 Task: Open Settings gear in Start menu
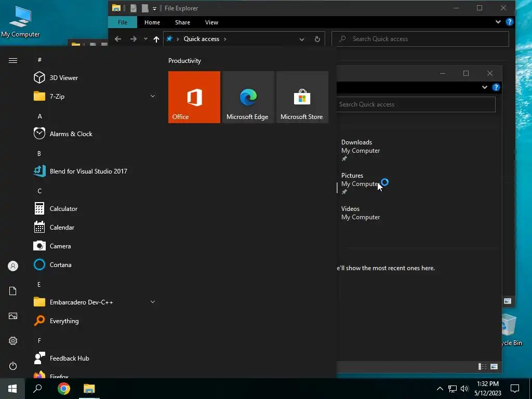pyautogui.click(x=13, y=341)
